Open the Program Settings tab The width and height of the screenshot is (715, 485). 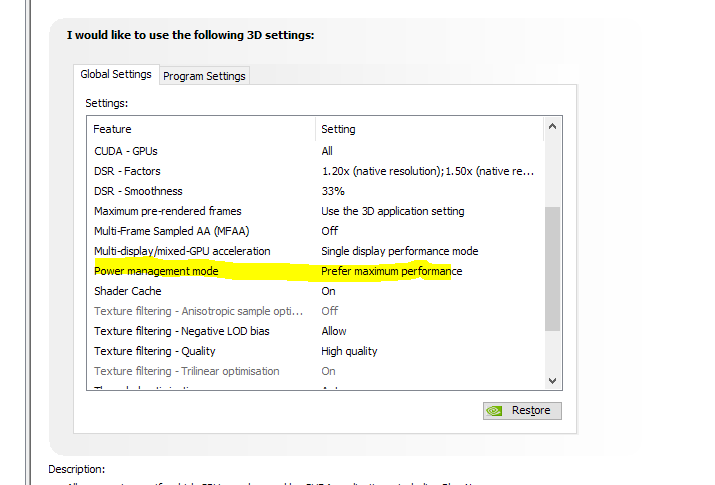204,76
